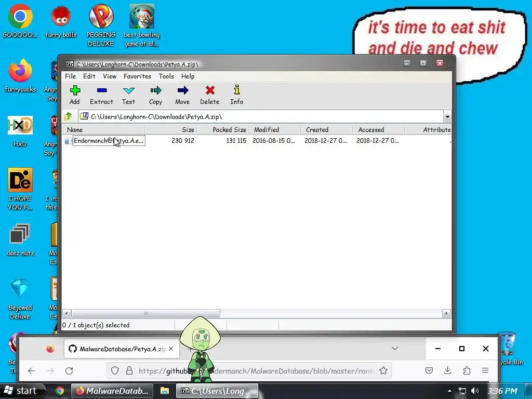Open the Firefox Pocket icon

[x=429, y=370]
